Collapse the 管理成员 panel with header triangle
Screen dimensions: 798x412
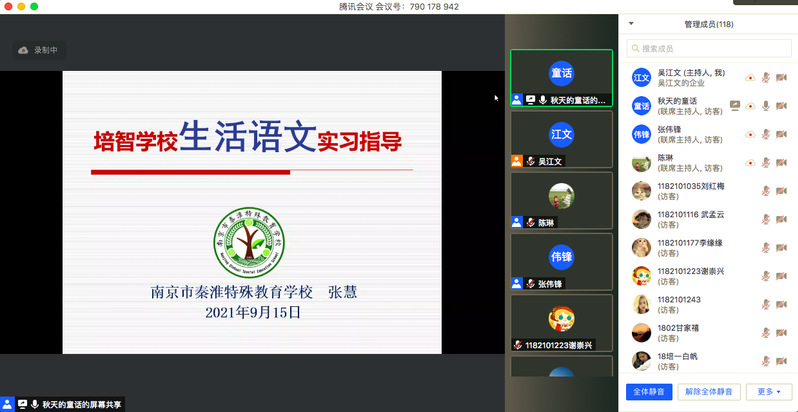[x=631, y=24]
